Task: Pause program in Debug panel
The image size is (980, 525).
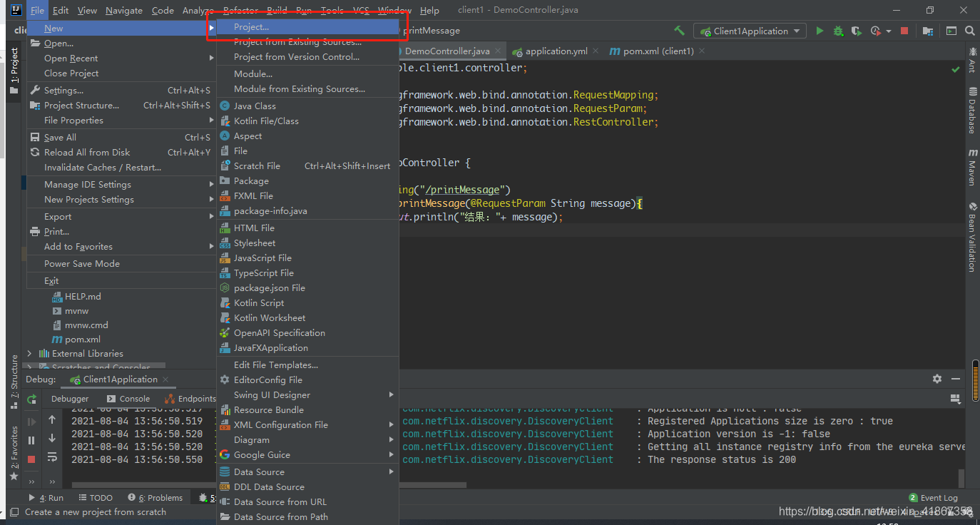Action: point(31,440)
